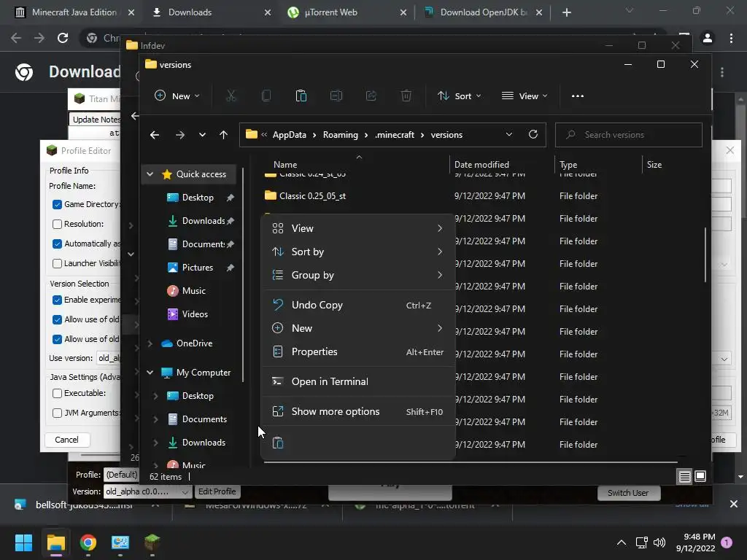747x560 pixels.
Task: Click Cancel in Profile Editor
Action: [66, 440]
